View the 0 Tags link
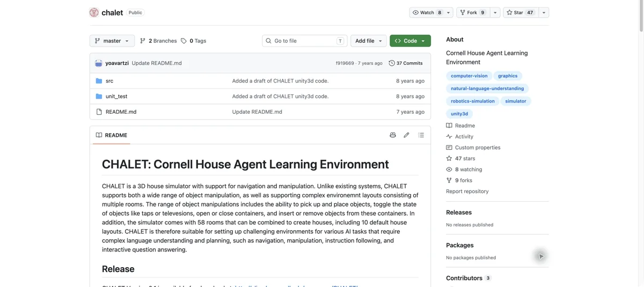The image size is (644, 287). (194, 41)
